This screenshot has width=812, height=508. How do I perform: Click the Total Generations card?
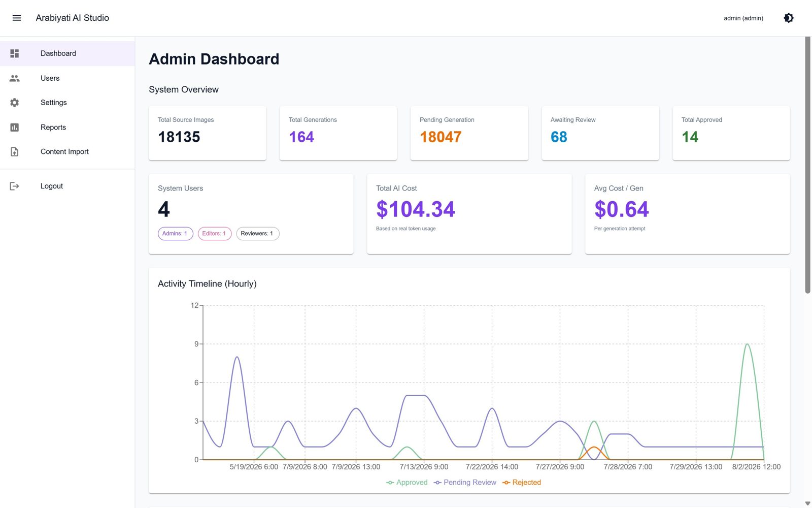(x=339, y=133)
